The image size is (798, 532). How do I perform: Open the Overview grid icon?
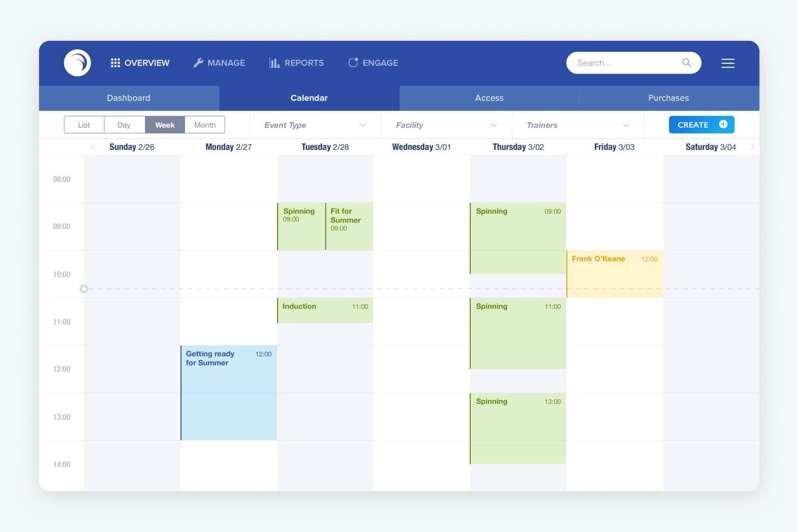point(115,63)
